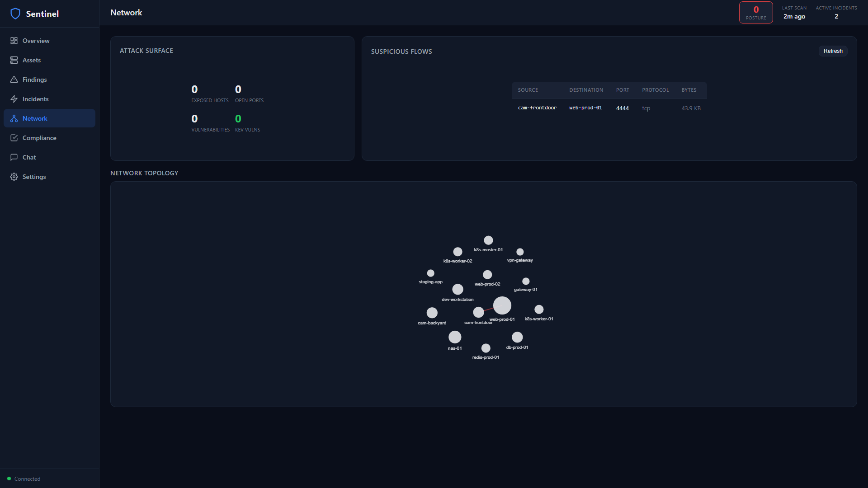Viewport: 868px width, 488px height.
Task: Select the Chat bubble icon
Action: (x=14, y=157)
